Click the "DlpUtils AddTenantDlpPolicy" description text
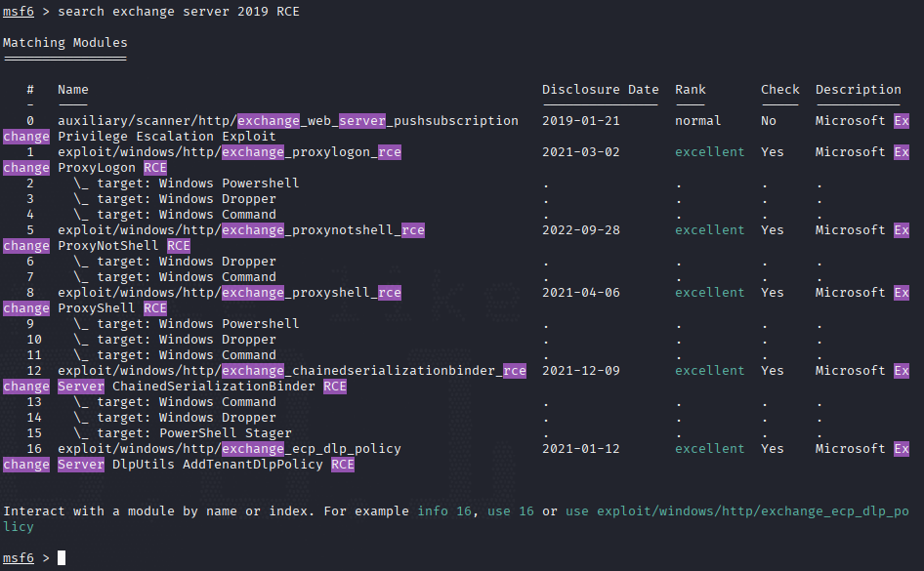This screenshot has height=571, width=924. (x=218, y=465)
